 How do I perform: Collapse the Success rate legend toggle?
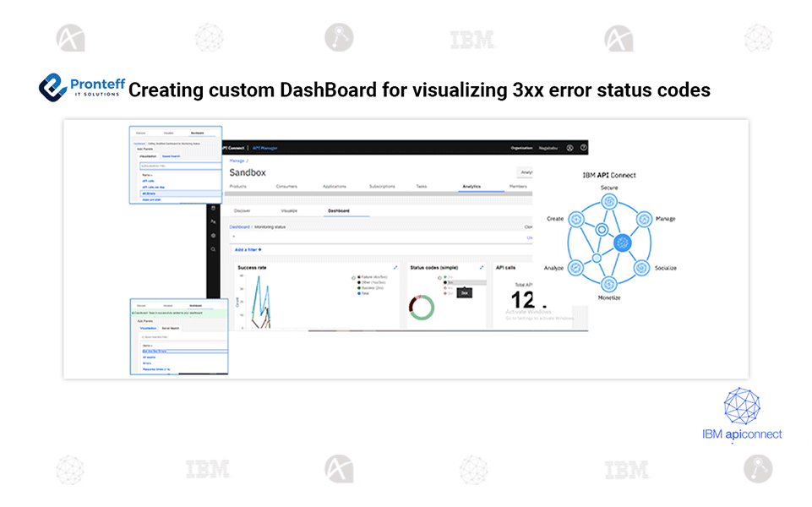coord(352,277)
